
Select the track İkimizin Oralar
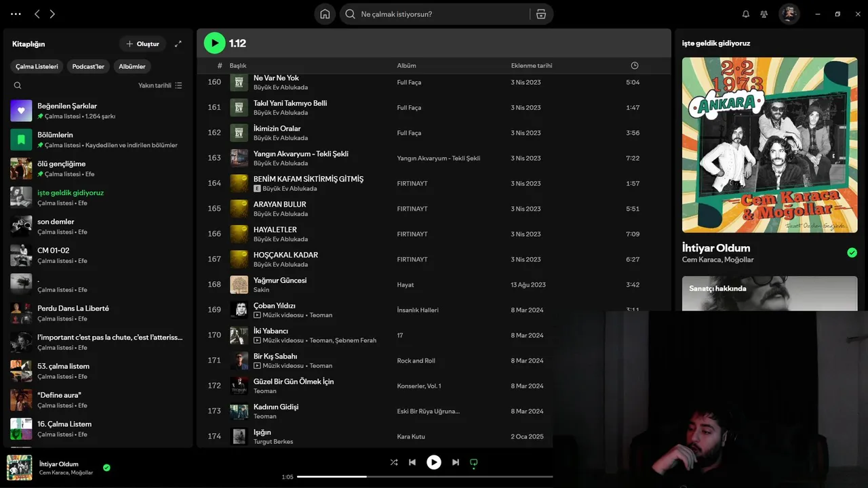point(277,129)
